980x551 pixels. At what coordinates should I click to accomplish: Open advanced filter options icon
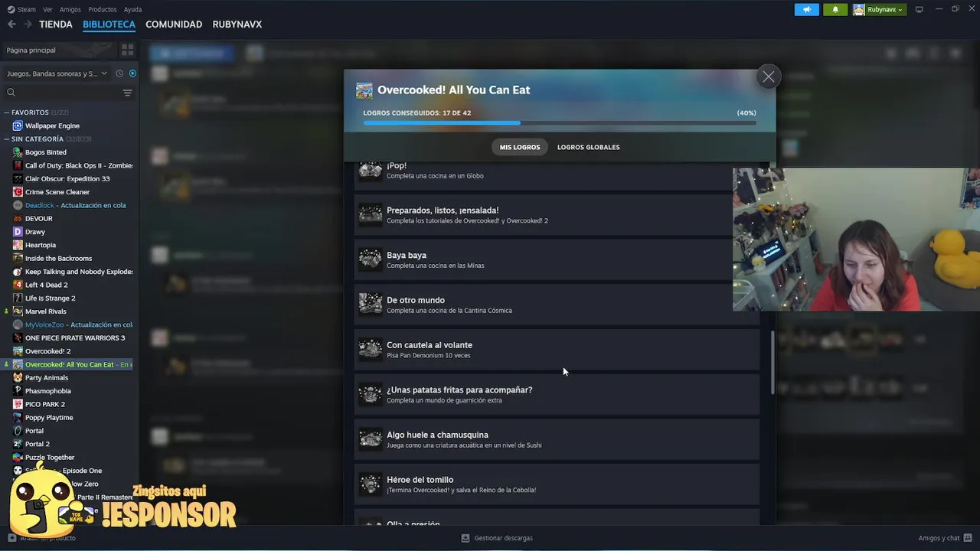[127, 93]
